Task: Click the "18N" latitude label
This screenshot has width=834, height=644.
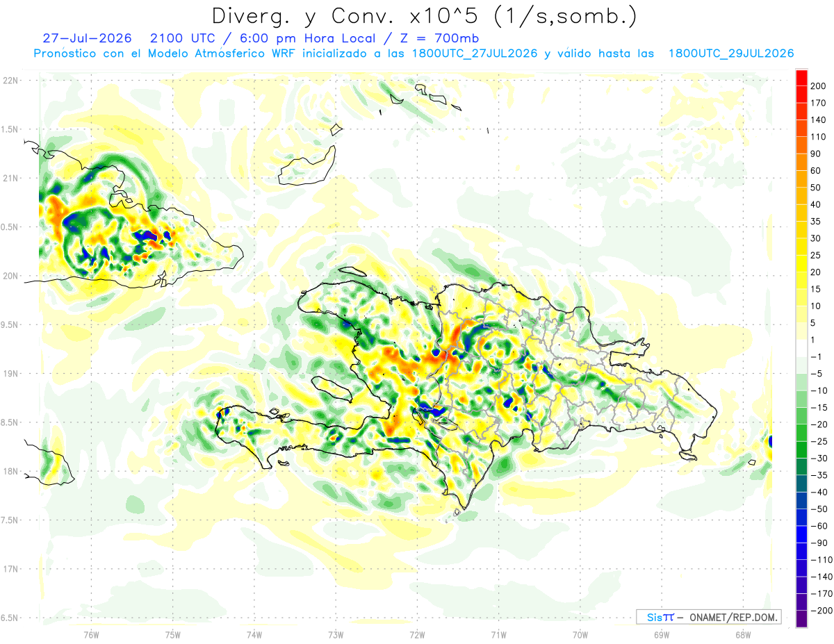Action: [10, 471]
